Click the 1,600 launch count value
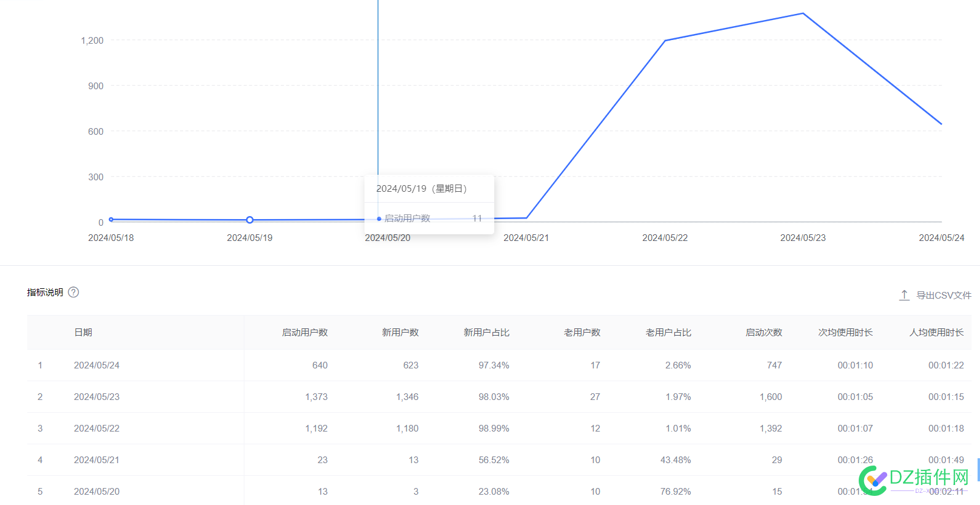Viewport: 980px width, 505px height. (x=771, y=396)
